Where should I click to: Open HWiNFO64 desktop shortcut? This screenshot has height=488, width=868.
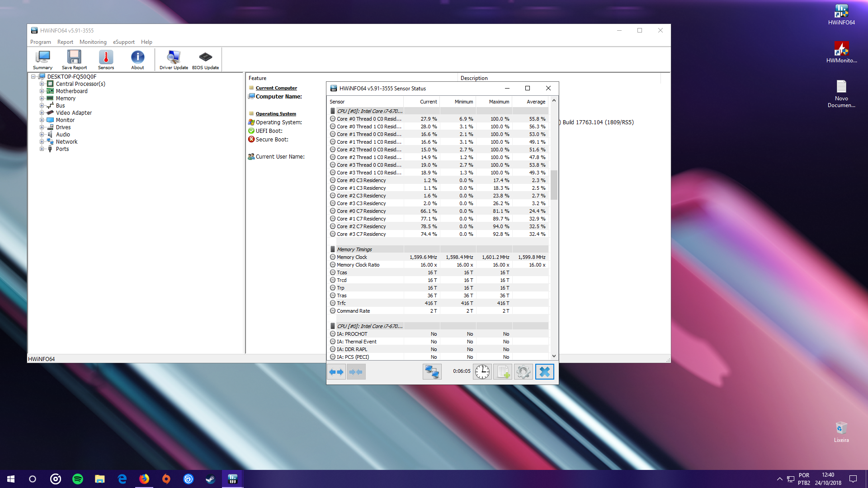tap(841, 14)
